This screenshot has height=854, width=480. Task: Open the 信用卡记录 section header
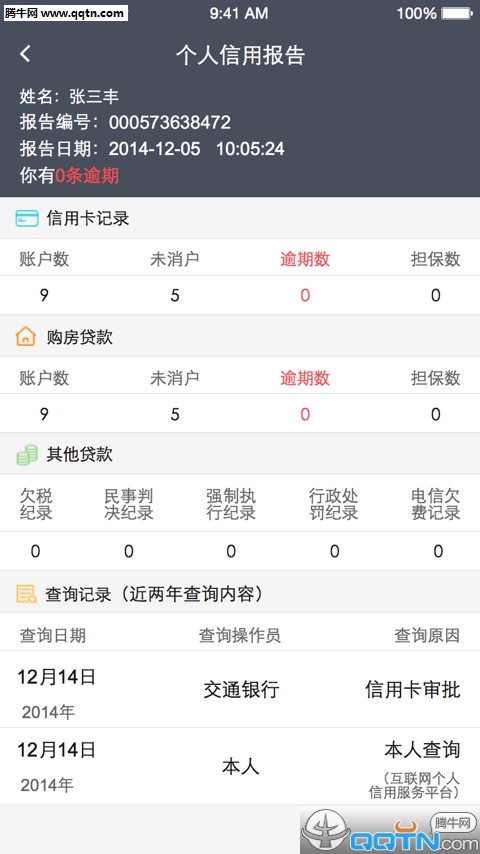240,218
